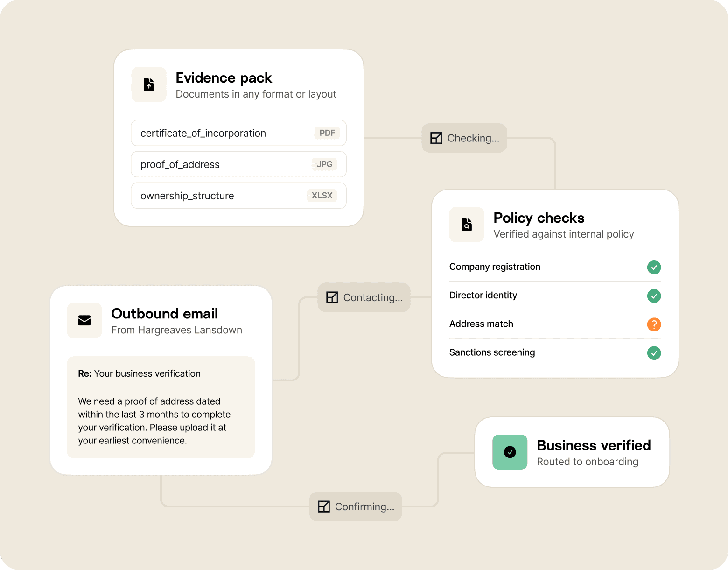Open the ownership_structure file row
Image resolution: width=728 pixels, height=570 pixels.
239,196
